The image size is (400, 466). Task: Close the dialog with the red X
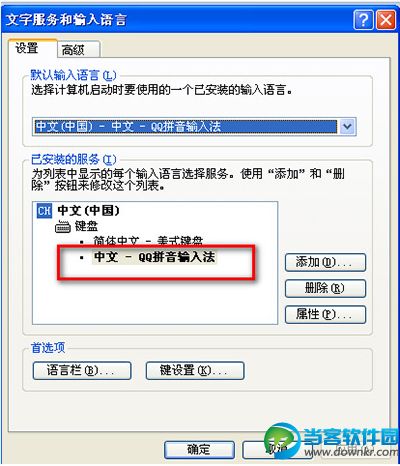coord(386,20)
